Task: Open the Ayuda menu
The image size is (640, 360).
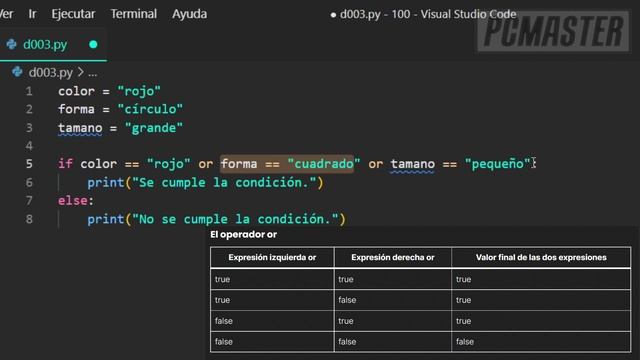Action: coord(189,14)
